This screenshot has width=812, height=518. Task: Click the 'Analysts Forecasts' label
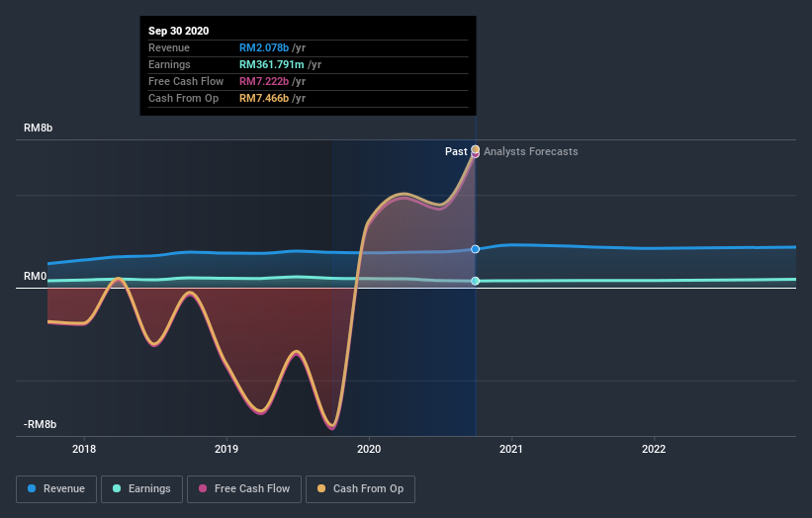click(531, 151)
